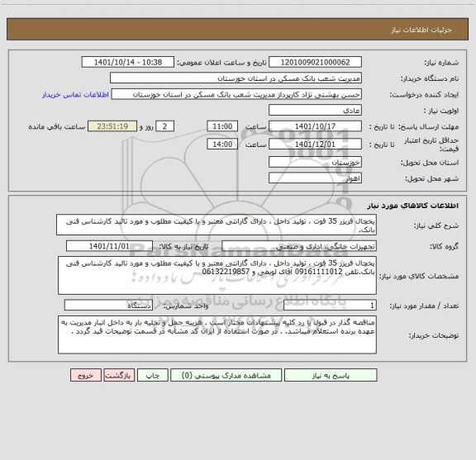The width and height of the screenshot is (476, 460).
Task: Click the تاریخ نیاز به کالا field 1401/11/01
Action: [109, 246]
